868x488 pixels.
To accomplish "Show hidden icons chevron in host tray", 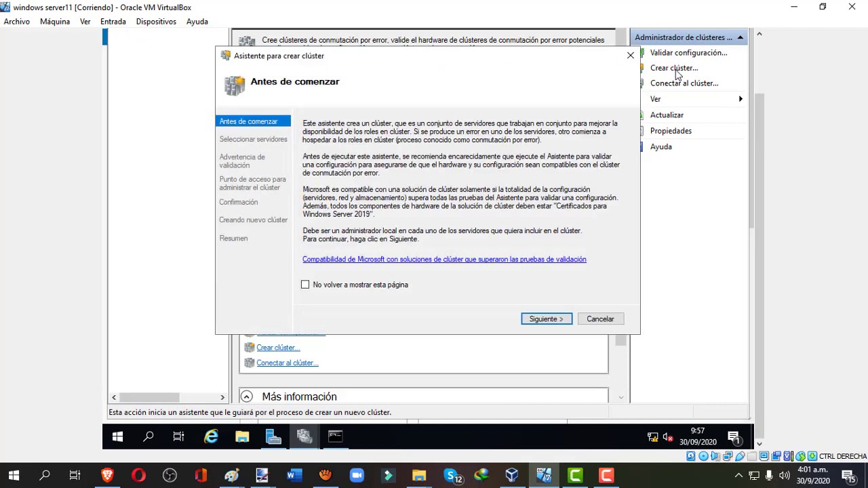I will (738, 475).
